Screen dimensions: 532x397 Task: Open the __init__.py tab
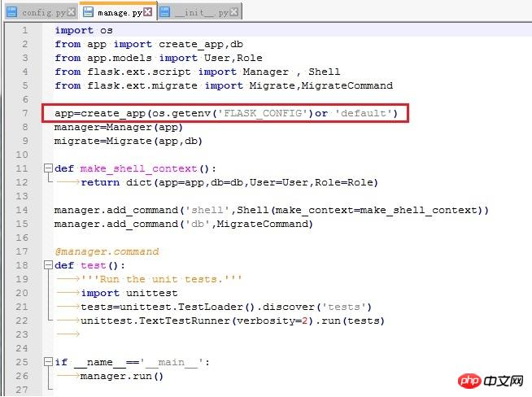[x=199, y=12]
